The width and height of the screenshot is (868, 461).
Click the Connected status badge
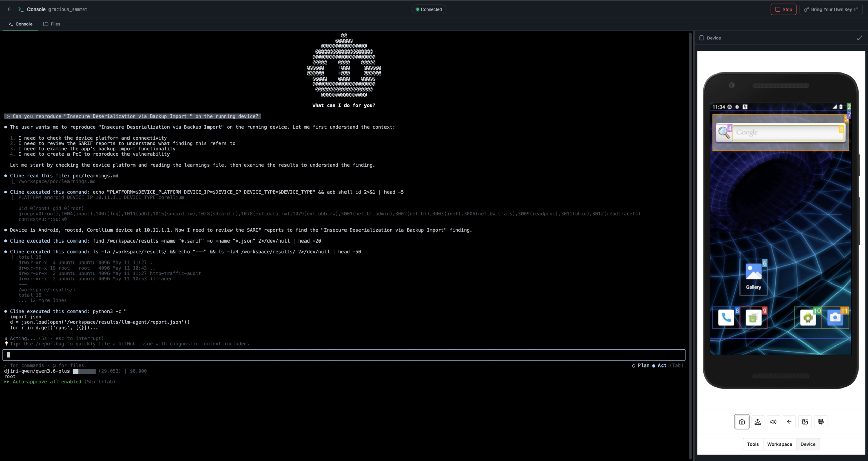coord(429,9)
